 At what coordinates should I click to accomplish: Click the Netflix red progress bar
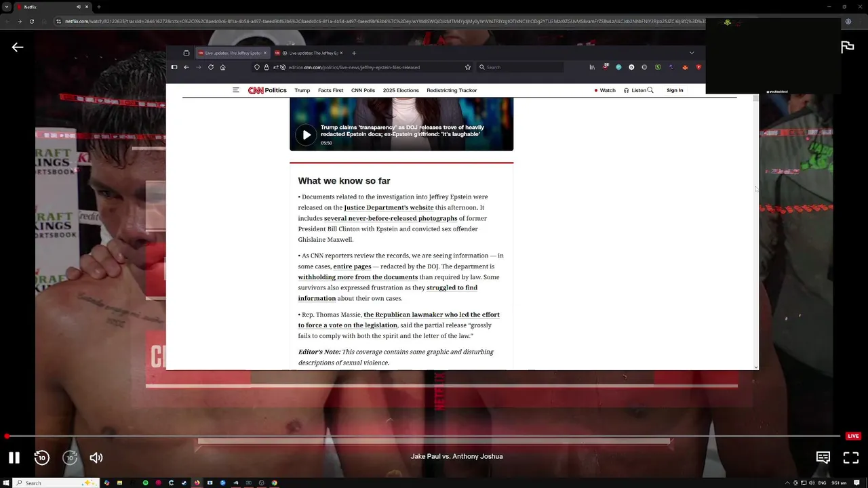pos(422,436)
